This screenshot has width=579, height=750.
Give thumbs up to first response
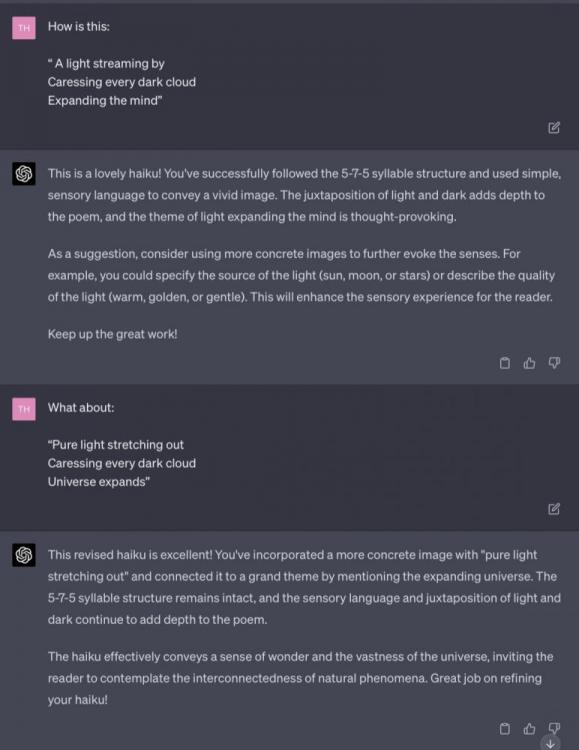pyautogui.click(x=529, y=363)
